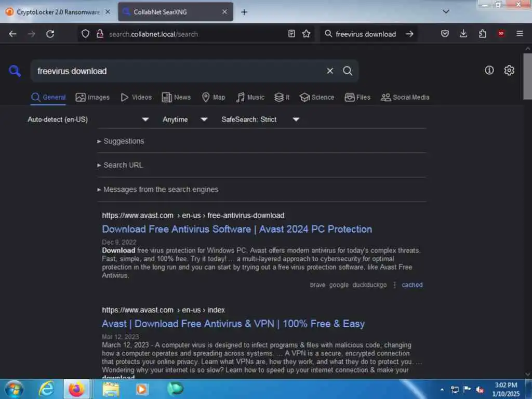The image size is (532, 399).
Task: Open the media player taskbar icon
Action: coord(142,389)
